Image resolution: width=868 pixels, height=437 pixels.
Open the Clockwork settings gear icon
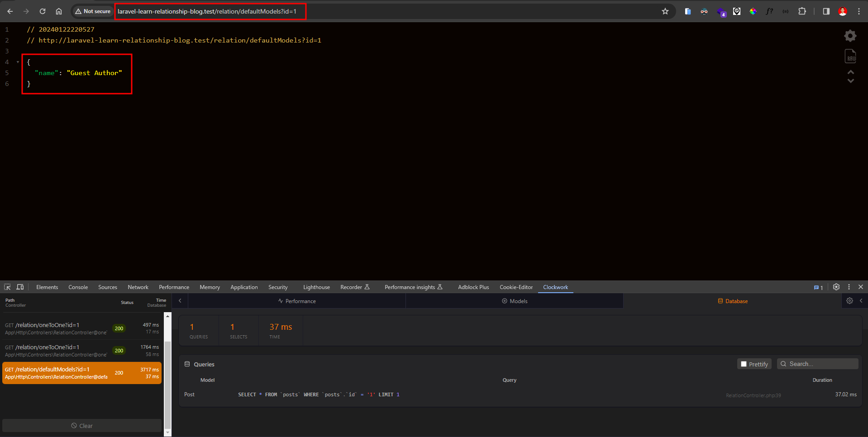[849, 301]
